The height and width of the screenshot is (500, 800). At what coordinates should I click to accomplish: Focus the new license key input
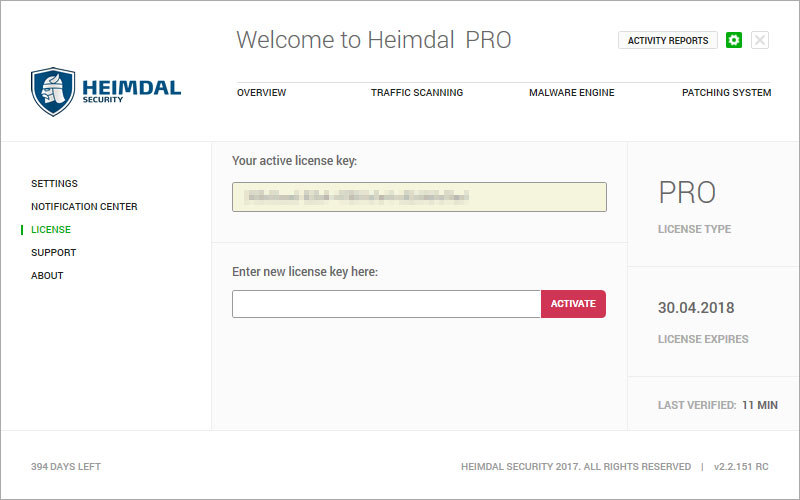coord(386,304)
